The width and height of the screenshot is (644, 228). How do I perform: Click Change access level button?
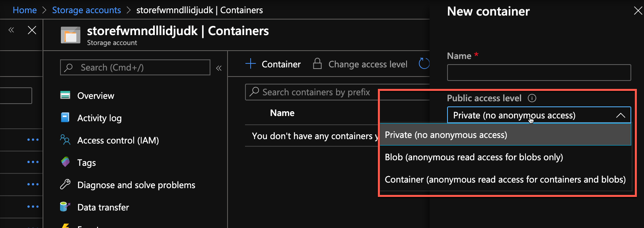tap(360, 64)
